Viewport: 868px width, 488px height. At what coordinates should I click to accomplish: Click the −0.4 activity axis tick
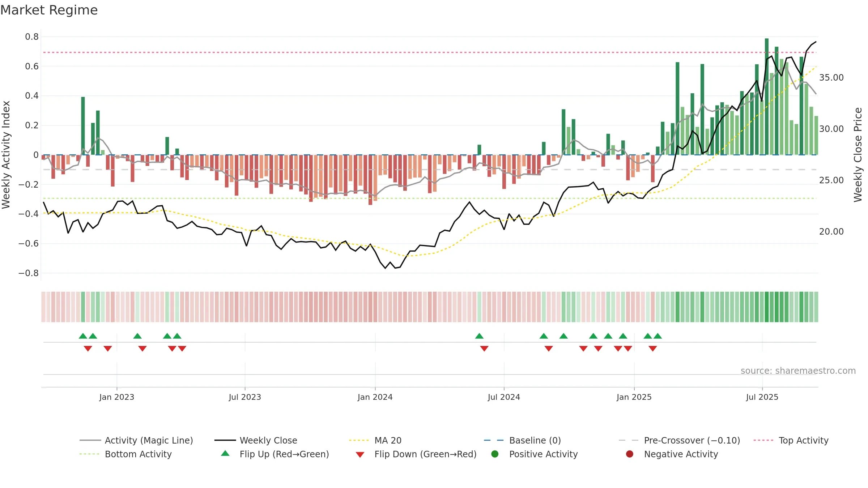tap(29, 214)
